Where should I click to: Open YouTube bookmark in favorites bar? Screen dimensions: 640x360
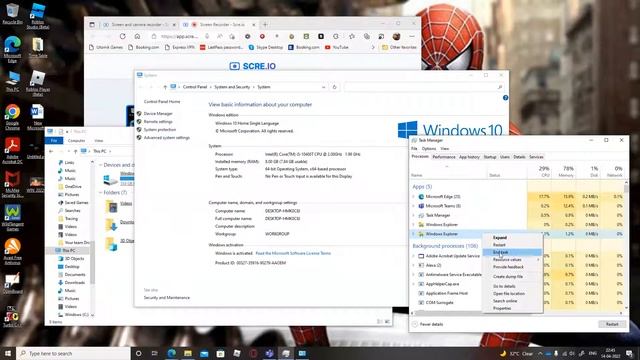tap(337, 47)
